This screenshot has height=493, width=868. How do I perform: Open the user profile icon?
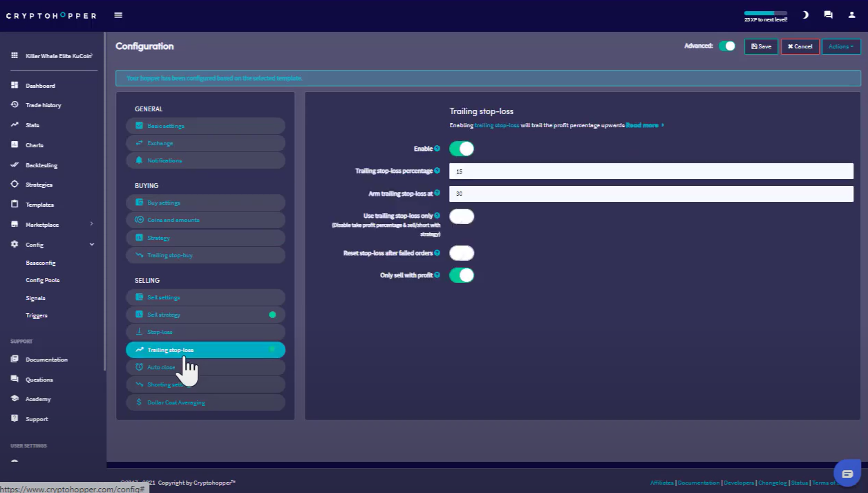click(851, 15)
